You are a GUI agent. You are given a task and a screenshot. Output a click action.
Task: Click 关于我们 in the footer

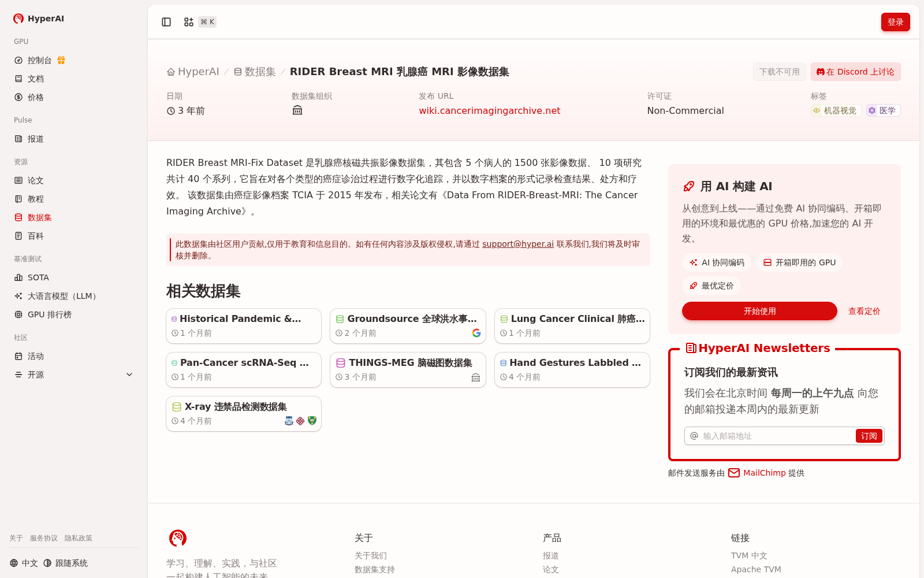[371, 555]
